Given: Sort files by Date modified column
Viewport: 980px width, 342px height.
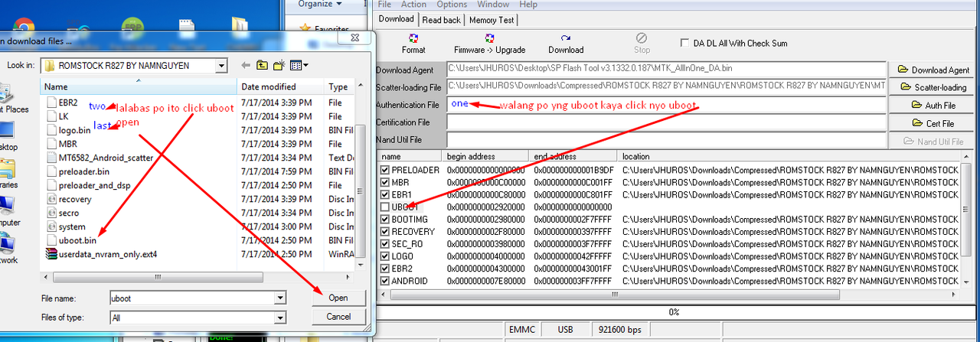Looking at the screenshot, I should tap(281, 86).
